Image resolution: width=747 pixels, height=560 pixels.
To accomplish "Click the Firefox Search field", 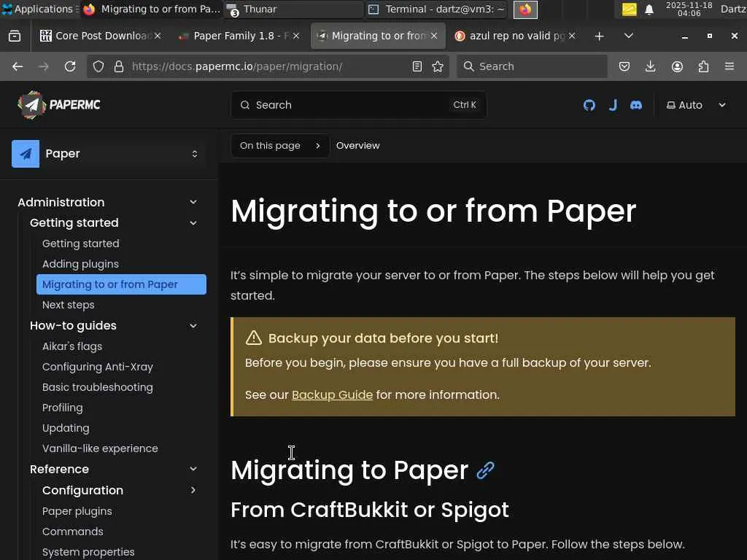I will 532,66.
